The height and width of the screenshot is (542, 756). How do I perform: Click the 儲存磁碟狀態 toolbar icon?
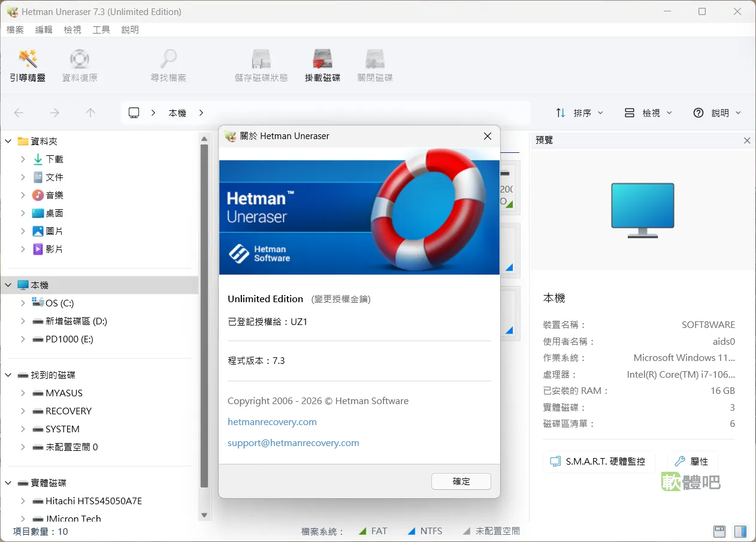261,59
